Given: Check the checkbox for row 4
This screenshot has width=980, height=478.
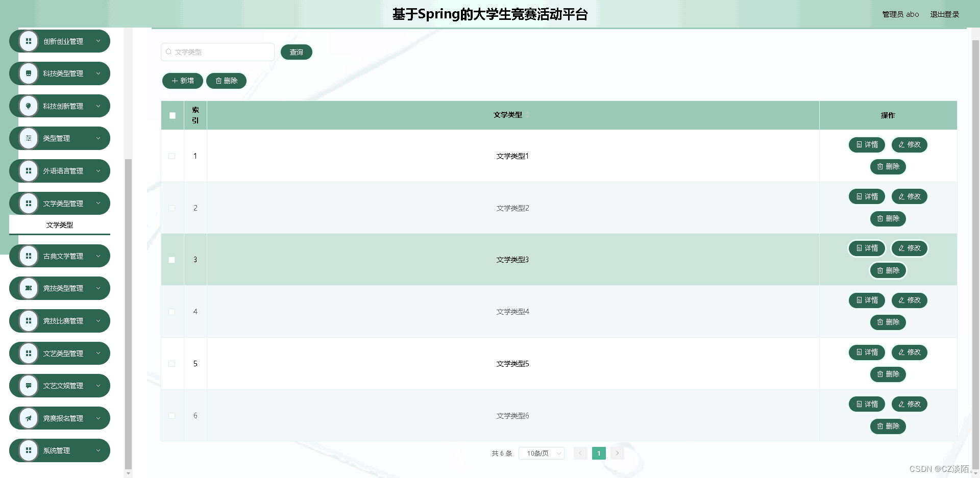Looking at the screenshot, I should (172, 312).
